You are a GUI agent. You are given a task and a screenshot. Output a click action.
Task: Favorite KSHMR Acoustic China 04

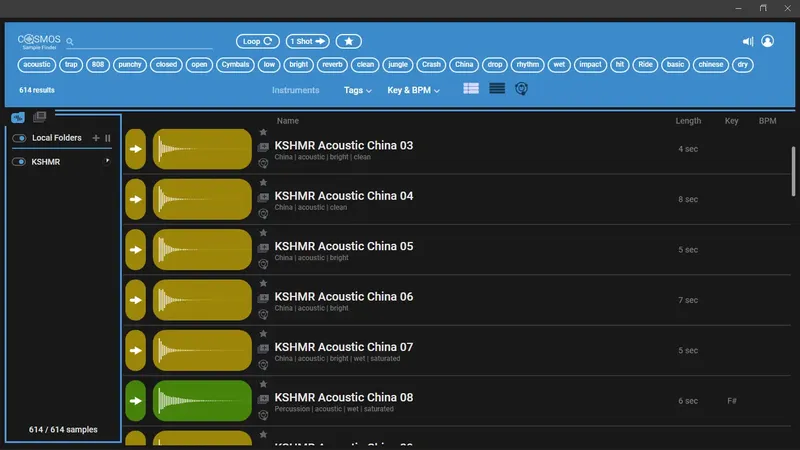point(263,183)
